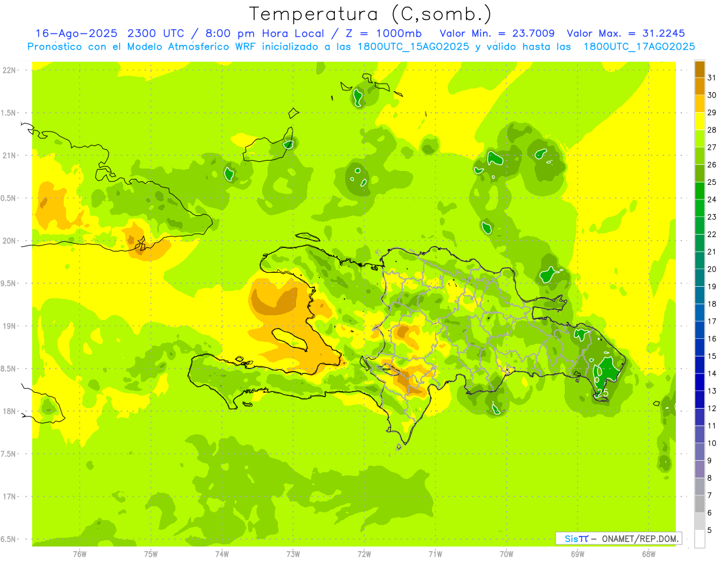Click the yellow colorbar segment between 28 and 29
The image size is (728, 562).
[x=699, y=121]
